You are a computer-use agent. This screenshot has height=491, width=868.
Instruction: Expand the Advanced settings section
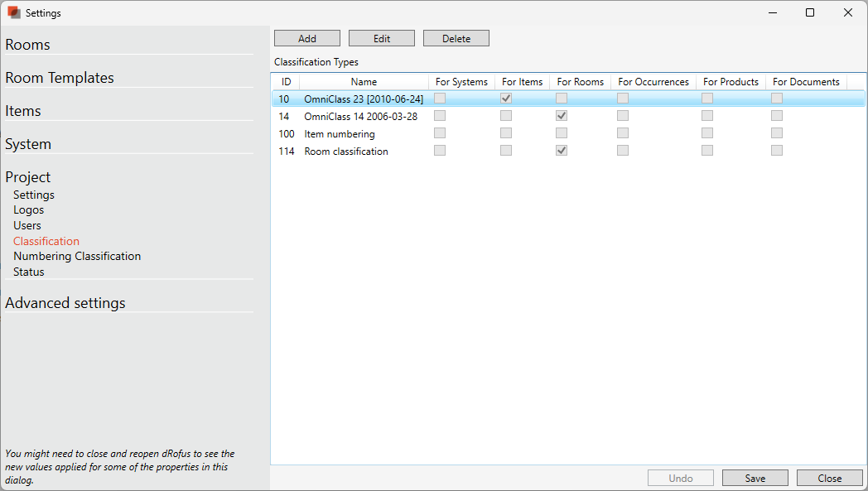65,303
